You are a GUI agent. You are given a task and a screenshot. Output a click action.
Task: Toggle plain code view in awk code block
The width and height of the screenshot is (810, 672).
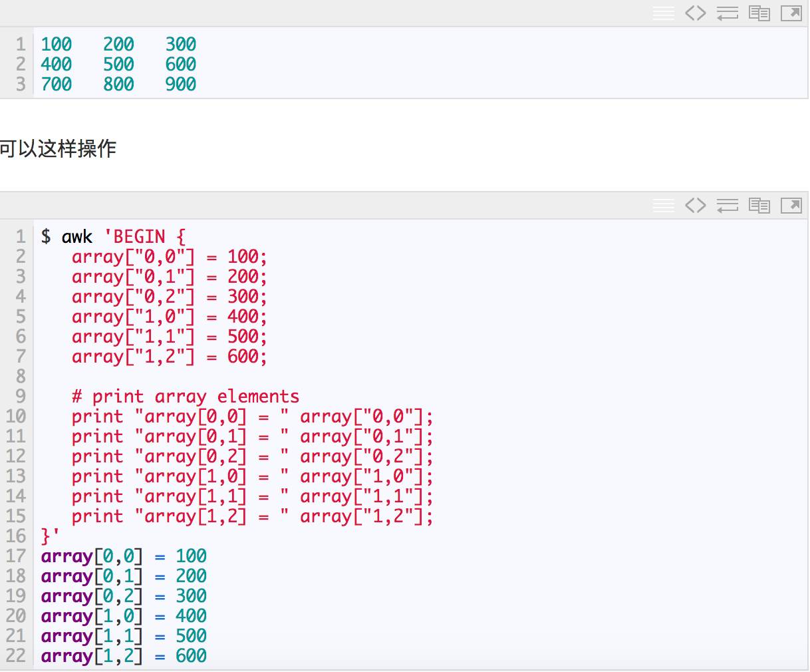click(x=695, y=205)
